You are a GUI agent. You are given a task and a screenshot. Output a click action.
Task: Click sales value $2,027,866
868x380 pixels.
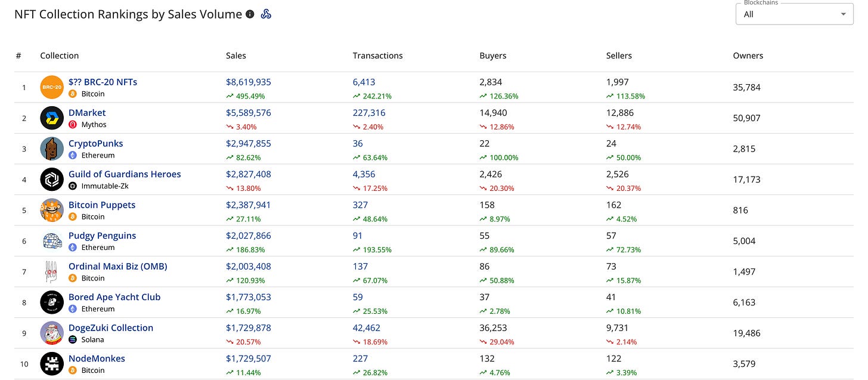pos(249,236)
